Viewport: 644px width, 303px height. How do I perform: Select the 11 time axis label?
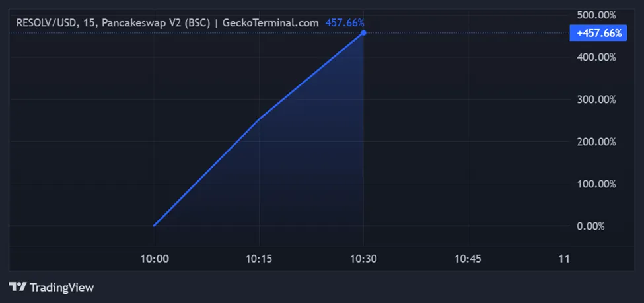tap(564, 259)
